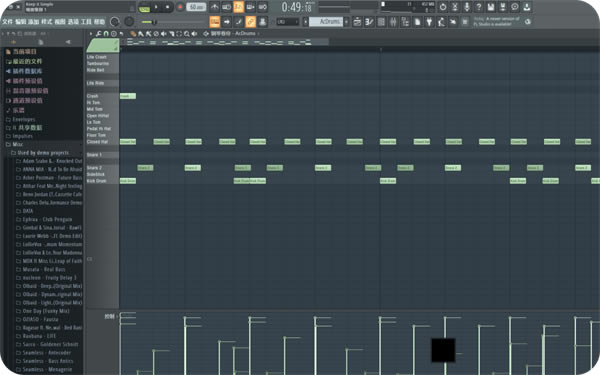Open the 控制 control lane selector
600x375 pixels.
point(109,316)
